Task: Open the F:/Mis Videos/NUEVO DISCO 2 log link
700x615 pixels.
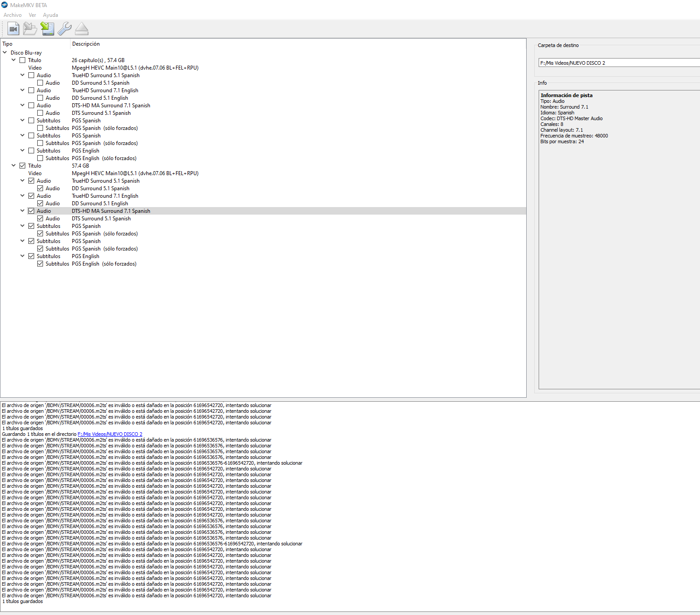Action: (110, 434)
